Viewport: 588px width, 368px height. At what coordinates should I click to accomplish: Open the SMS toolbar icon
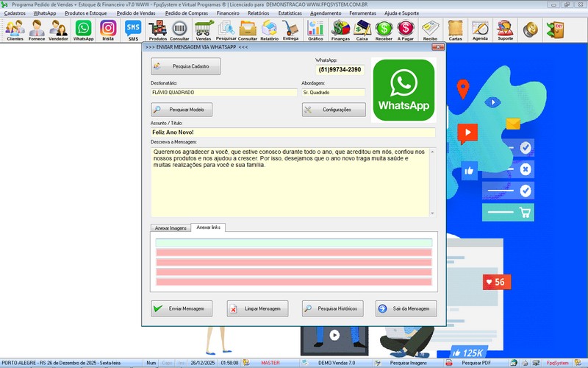(133, 30)
